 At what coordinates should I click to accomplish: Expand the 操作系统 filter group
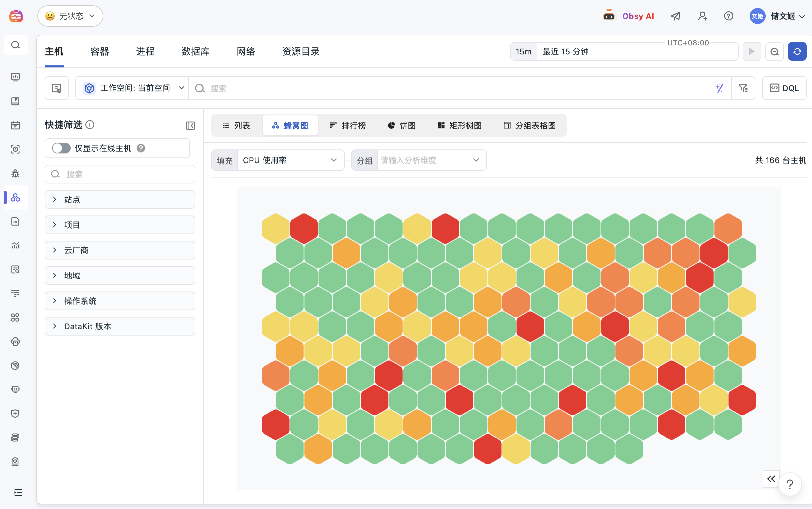coord(120,301)
